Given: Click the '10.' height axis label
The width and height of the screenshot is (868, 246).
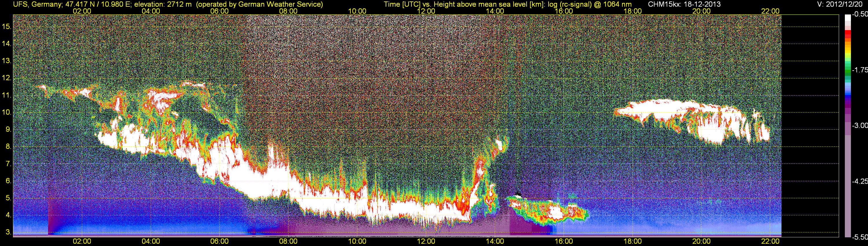Looking at the screenshot, I should [x=7, y=112].
